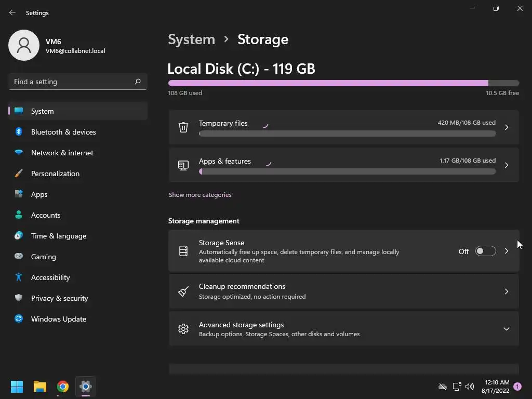Open Storage Sense details chevron
This screenshot has width=532, height=399.
pos(507,251)
